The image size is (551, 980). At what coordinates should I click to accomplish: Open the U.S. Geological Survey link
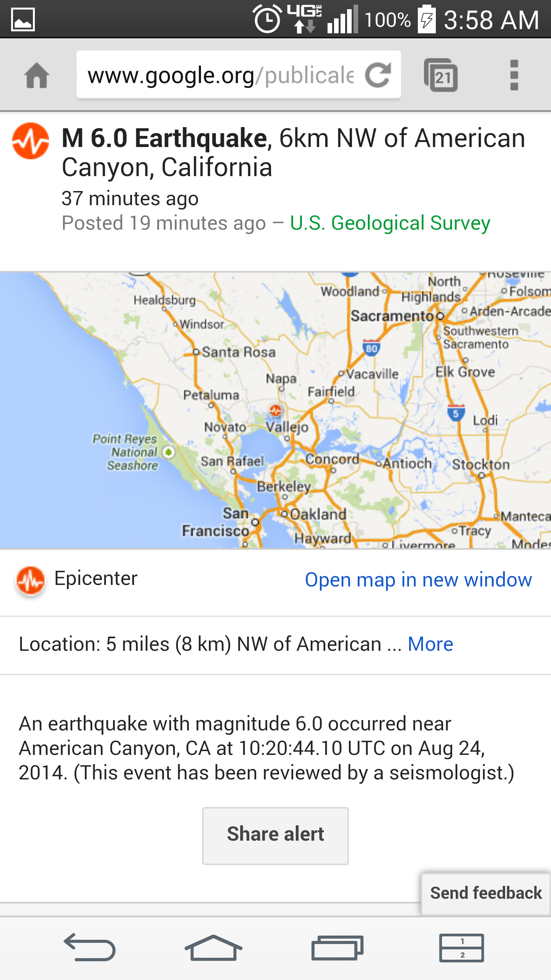390,223
